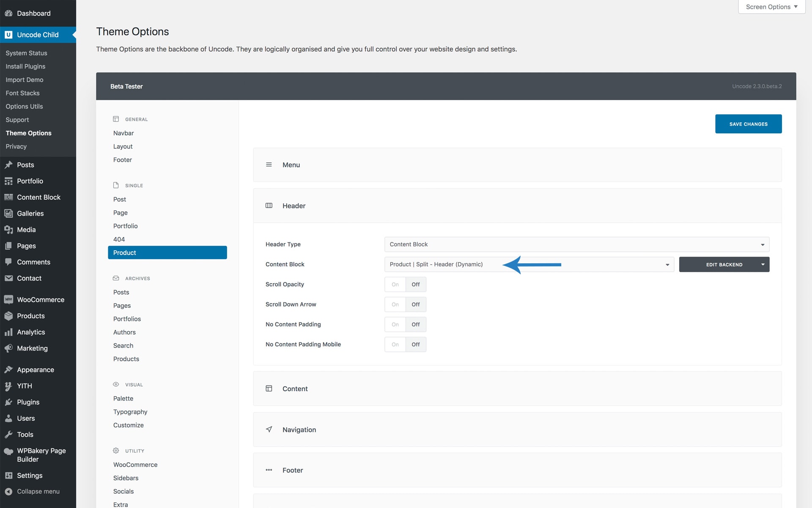
Task: Enable Scroll Down Arrow option
Action: [395, 304]
